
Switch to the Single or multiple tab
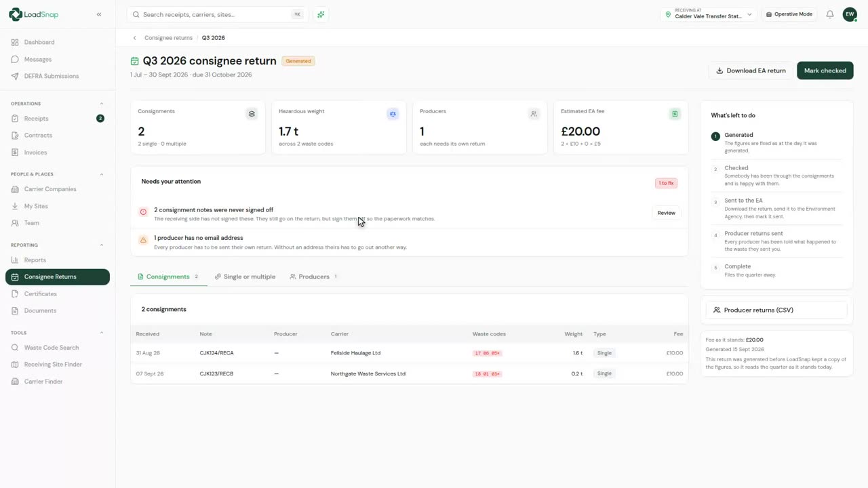click(x=245, y=277)
